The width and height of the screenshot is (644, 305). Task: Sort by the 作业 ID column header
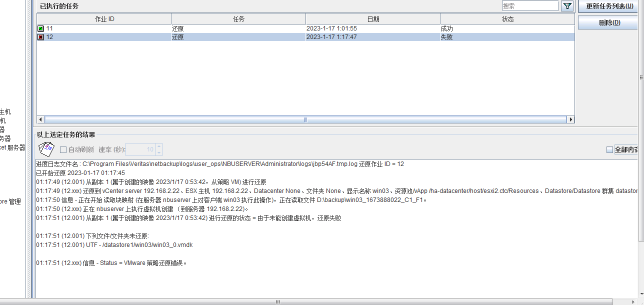(104, 19)
